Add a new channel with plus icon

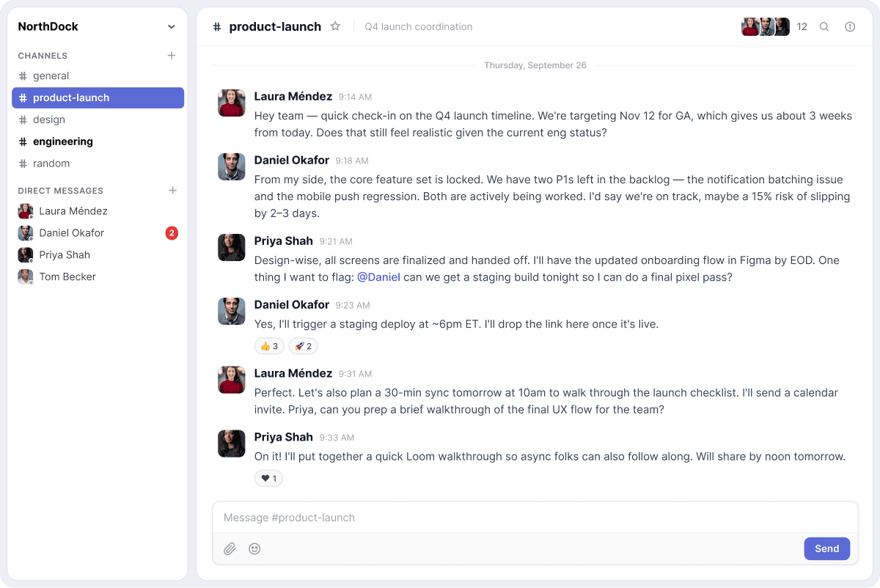[172, 55]
